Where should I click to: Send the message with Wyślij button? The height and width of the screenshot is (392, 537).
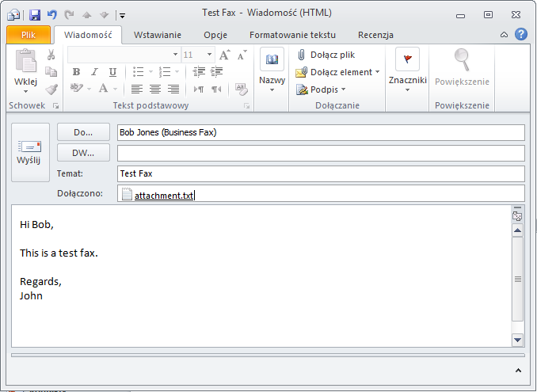pos(30,152)
